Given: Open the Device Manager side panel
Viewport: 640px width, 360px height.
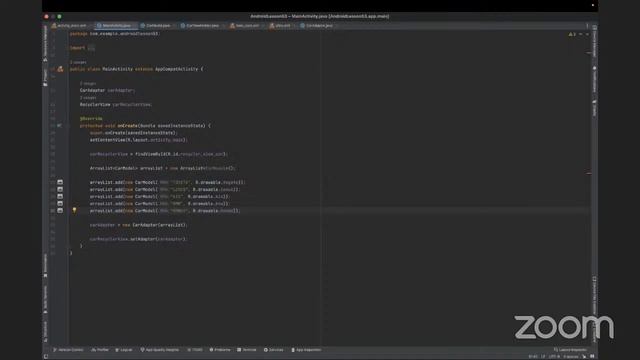Looking at the screenshot, I should [594, 41].
